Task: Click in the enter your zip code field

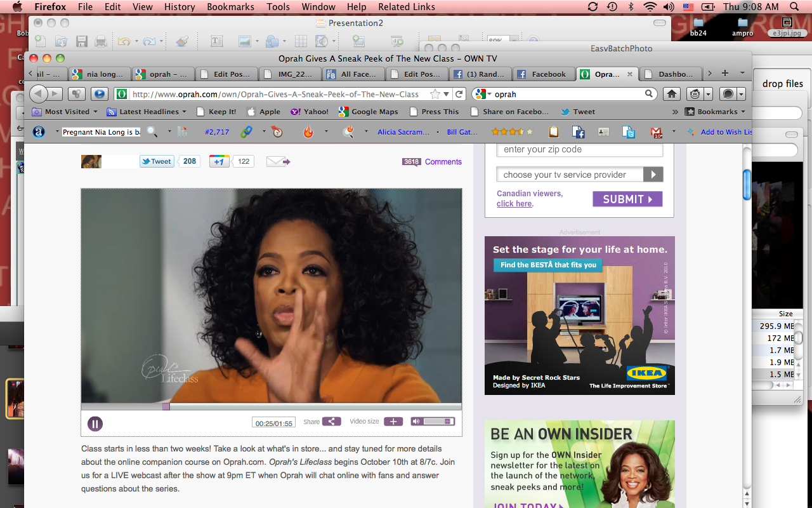Action: click(x=579, y=150)
